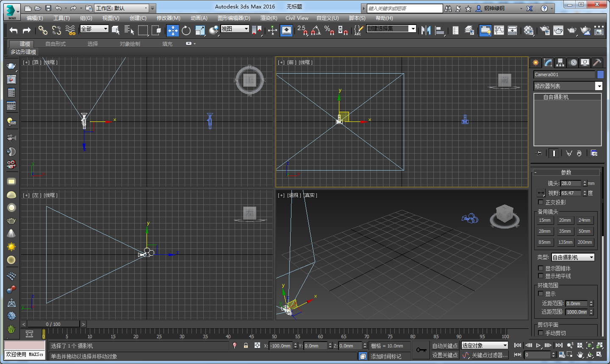This screenshot has width=610, height=364.
Task: Toggle the 自动关键点 auto key button
Action: pyautogui.click(x=445, y=346)
